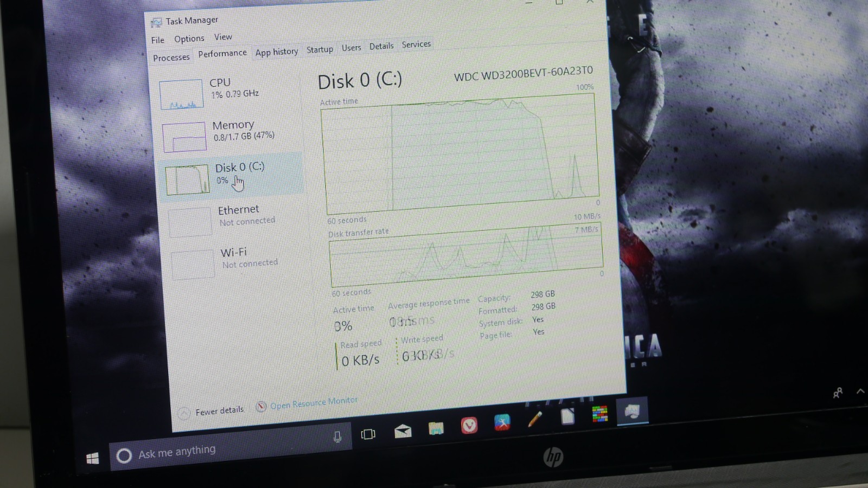Select Ethernet in the performance sidebar
868x488 pixels.
tap(234, 219)
